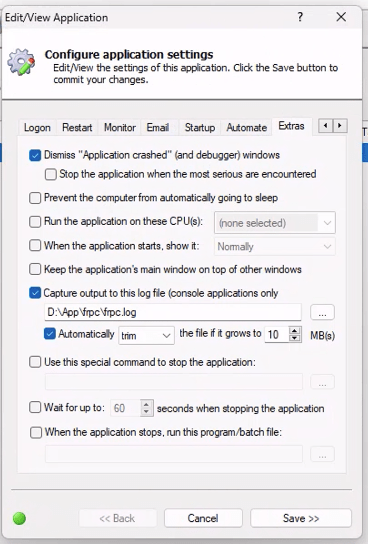Screen dimensions: 368x544
Task: Click the gear and pencil settings icon
Action: (22, 62)
